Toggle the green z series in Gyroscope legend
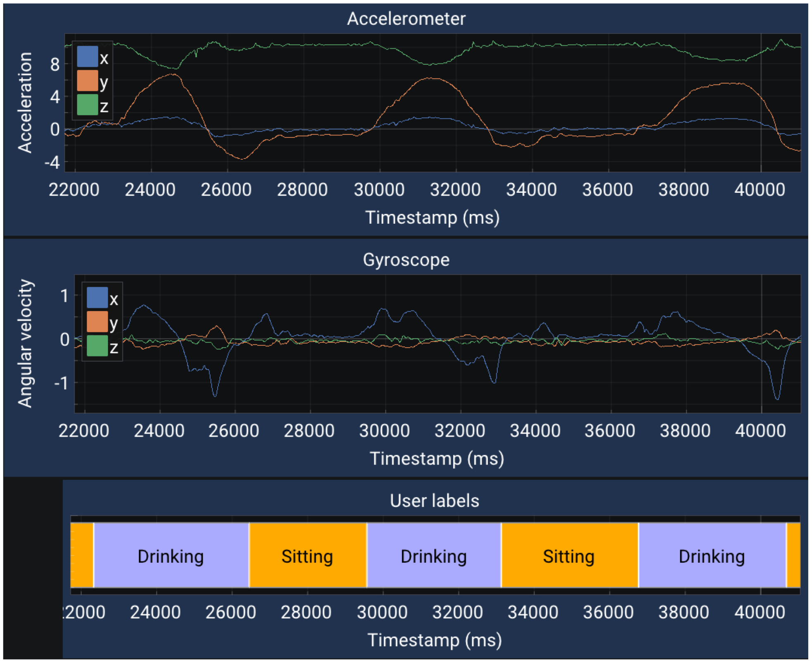The image size is (812, 664). point(97,346)
